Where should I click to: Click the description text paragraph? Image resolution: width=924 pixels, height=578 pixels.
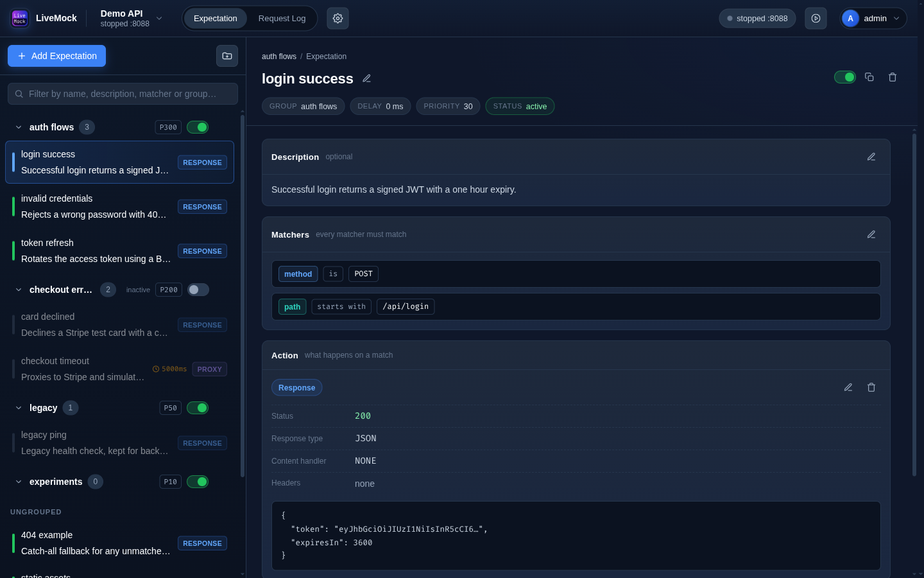point(393,189)
